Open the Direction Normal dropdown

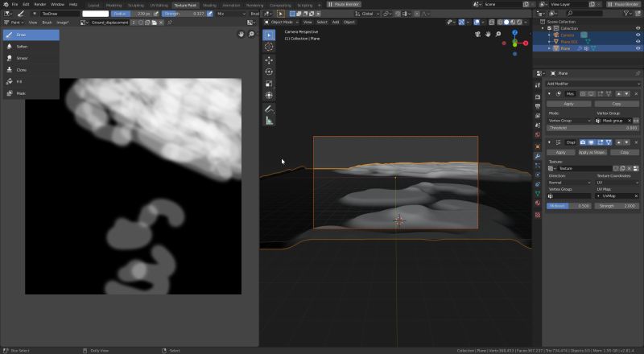click(569, 183)
